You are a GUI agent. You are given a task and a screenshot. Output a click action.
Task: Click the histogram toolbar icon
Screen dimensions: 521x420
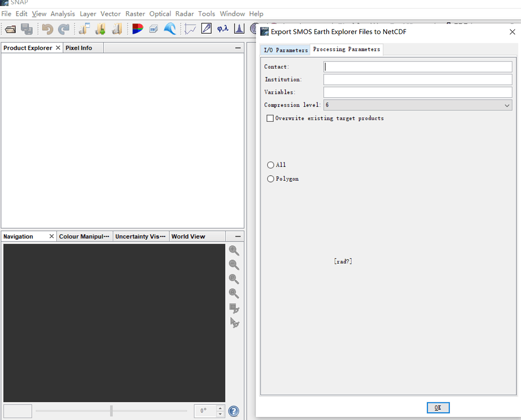[x=239, y=29]
